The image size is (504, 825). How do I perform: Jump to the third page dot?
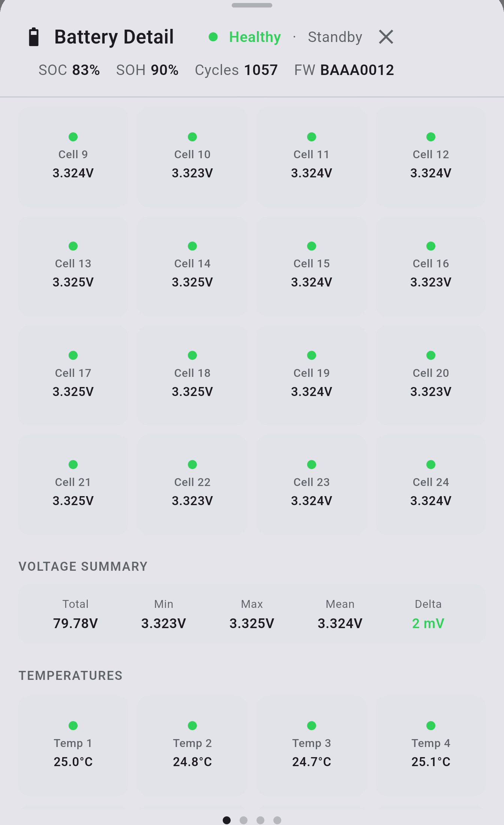(x=261, y=820)
